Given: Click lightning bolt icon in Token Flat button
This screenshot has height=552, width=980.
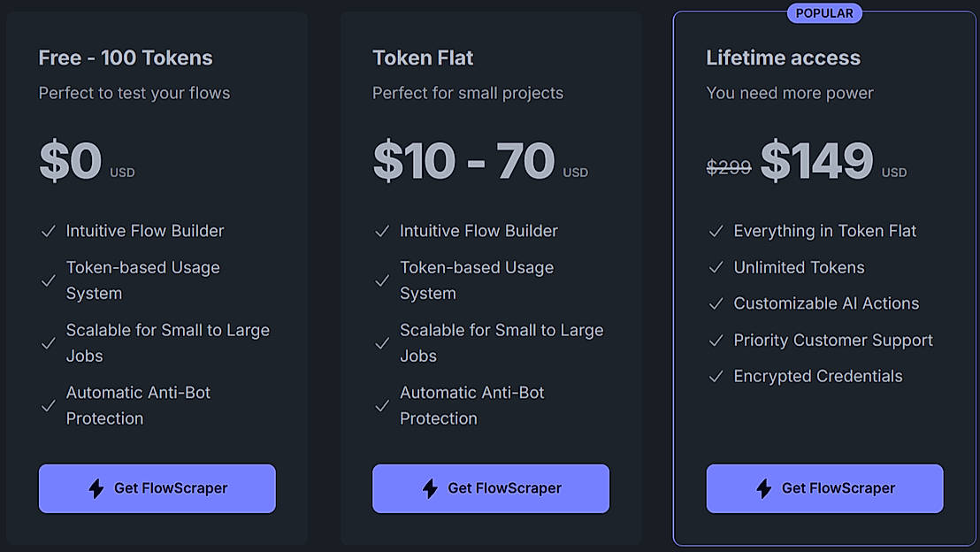Looking at the screenshot, I should pos(430,488).
